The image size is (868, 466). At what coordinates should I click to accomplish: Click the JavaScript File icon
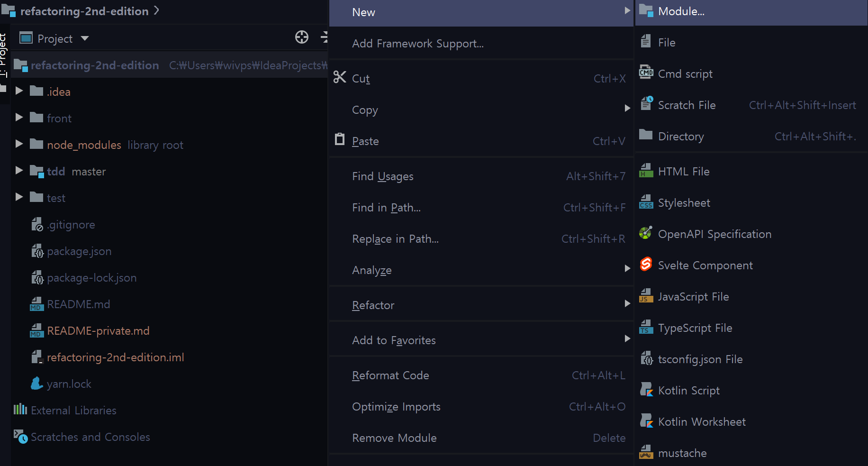[646, 295]
